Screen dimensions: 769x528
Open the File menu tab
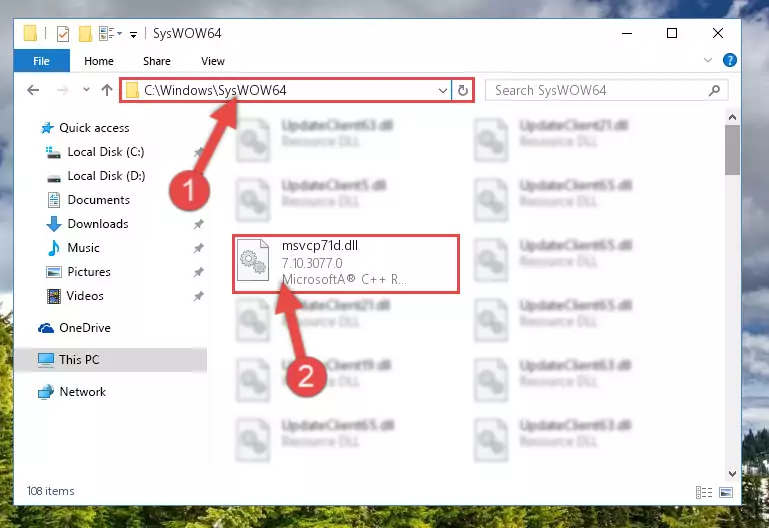click(x=41, y=61)
